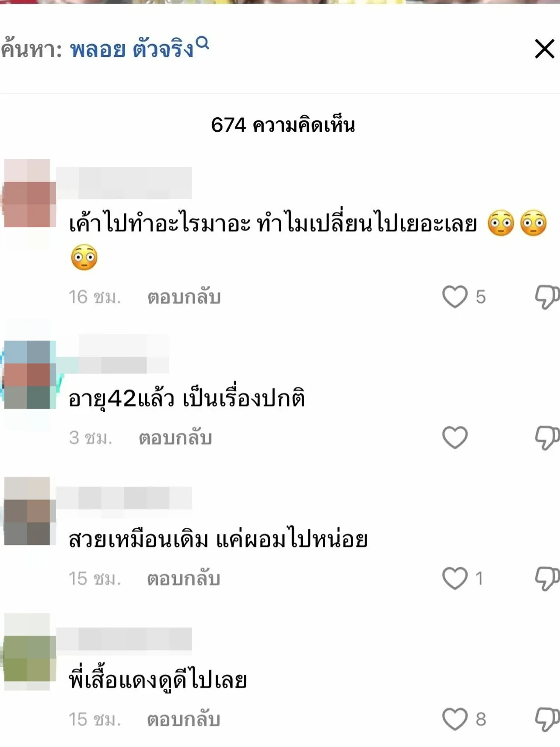The image size is (560, 747).
Task: Reply to the 3 ชม. comment
Action: tap(175, 438)
